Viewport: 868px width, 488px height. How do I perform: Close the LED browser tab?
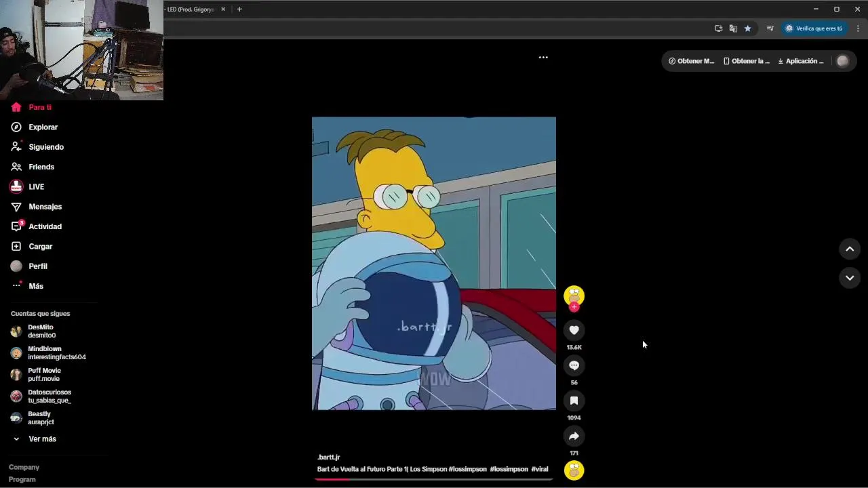click(223, 9)
